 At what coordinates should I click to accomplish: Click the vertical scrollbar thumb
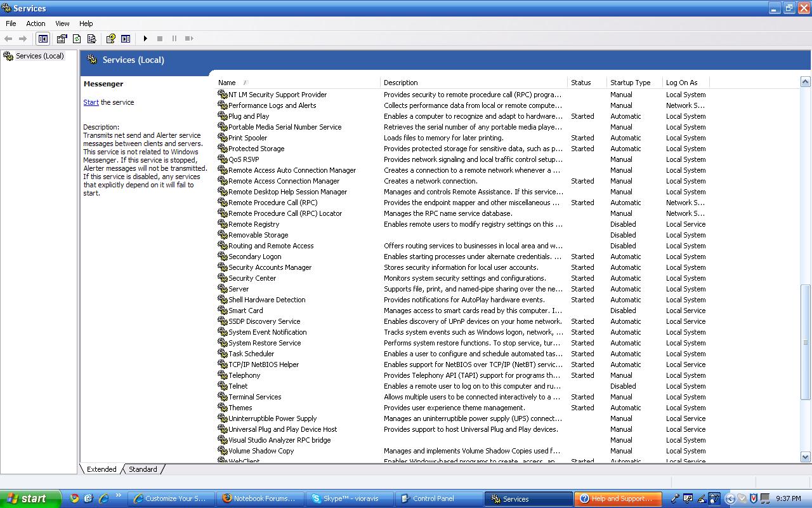[x=805, y=342]
